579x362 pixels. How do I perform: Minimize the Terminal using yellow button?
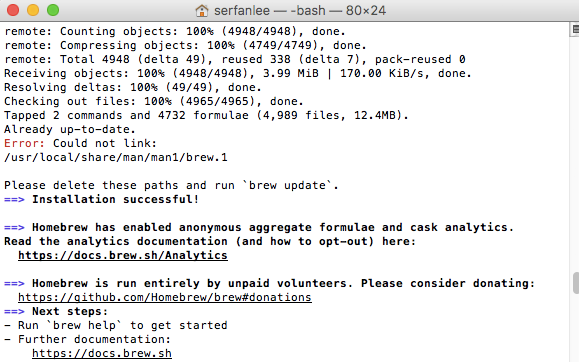coord(33,10)
